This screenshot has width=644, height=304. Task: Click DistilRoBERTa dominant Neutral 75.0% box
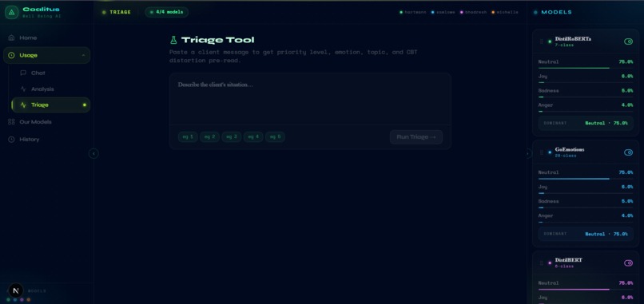586,123
